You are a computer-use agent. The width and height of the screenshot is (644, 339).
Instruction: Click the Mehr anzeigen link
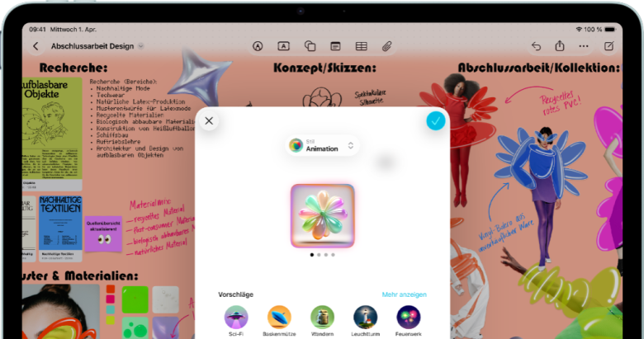click(x=404, y=294)
